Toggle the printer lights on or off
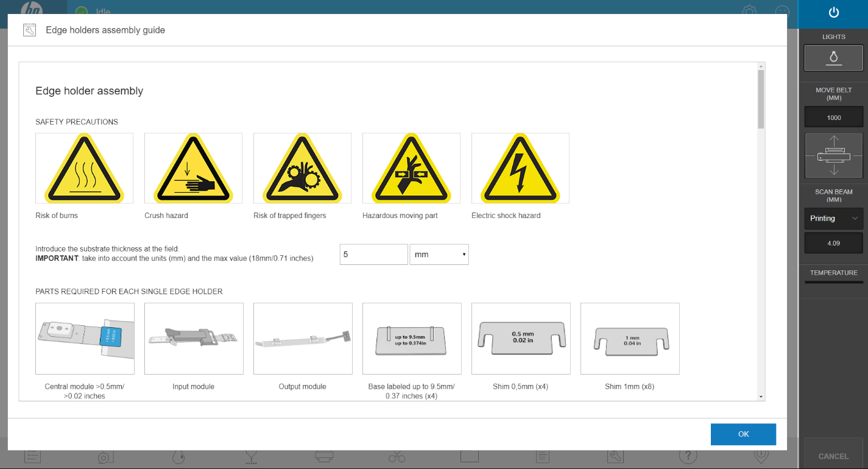868x469 pixels. (x=833, y=58)
